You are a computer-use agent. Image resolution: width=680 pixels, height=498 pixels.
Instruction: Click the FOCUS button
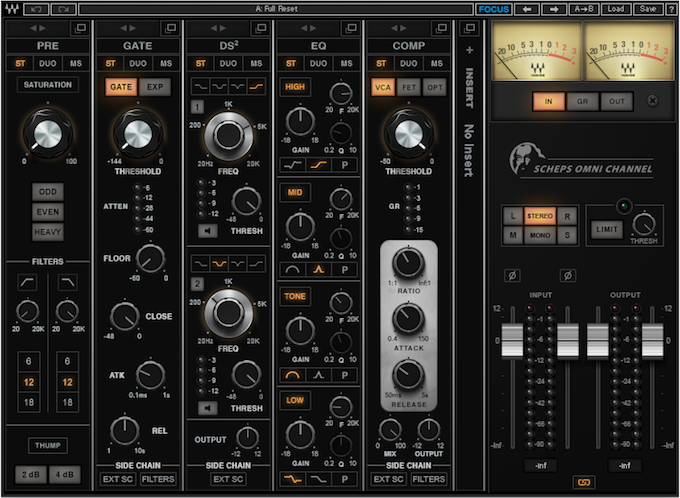point(494,9)
